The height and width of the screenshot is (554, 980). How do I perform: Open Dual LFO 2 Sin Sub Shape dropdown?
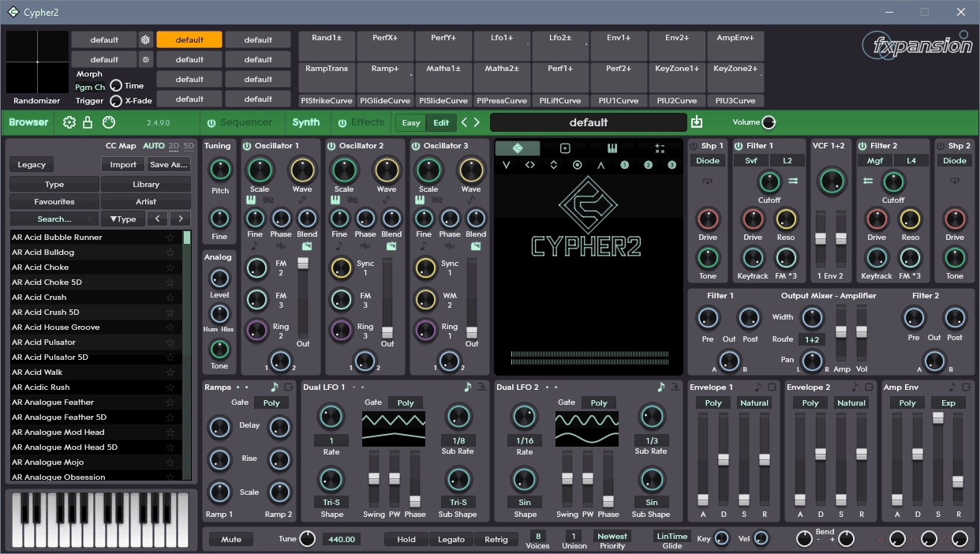(652, 502)
